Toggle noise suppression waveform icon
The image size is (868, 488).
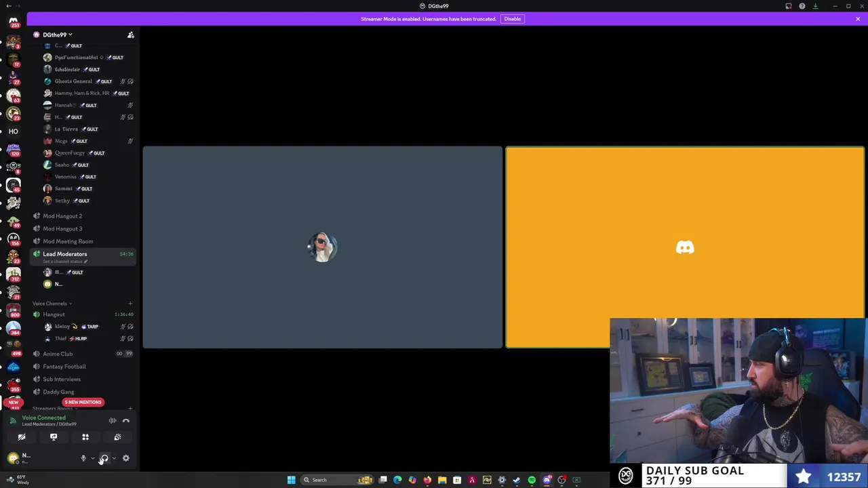pyautogui.click(x=113, y=421)
